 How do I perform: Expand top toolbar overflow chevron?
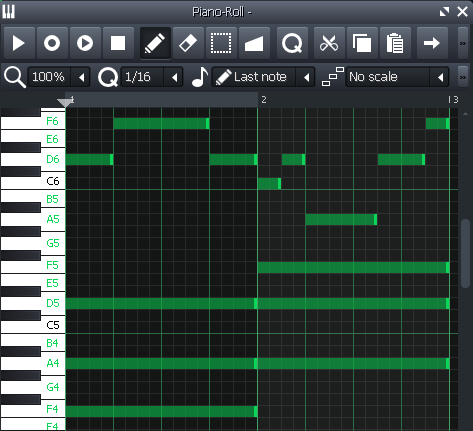tap(463, 43)
